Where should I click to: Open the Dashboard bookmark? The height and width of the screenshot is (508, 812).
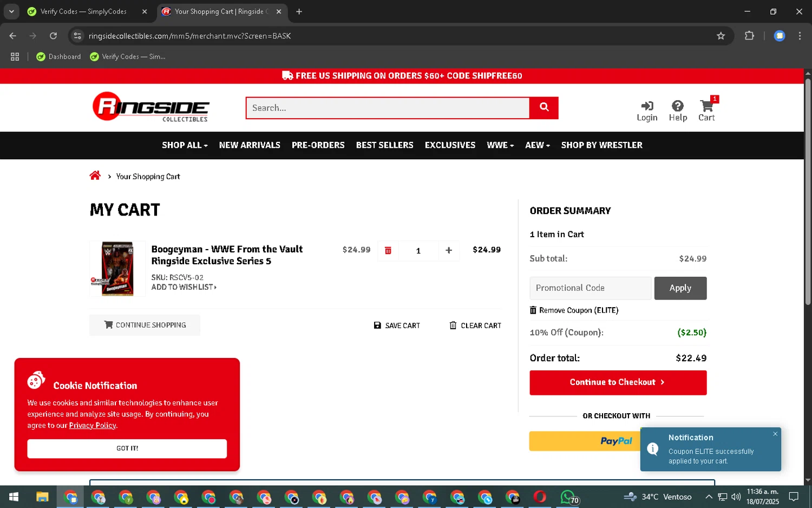click(x=58, y=56)
